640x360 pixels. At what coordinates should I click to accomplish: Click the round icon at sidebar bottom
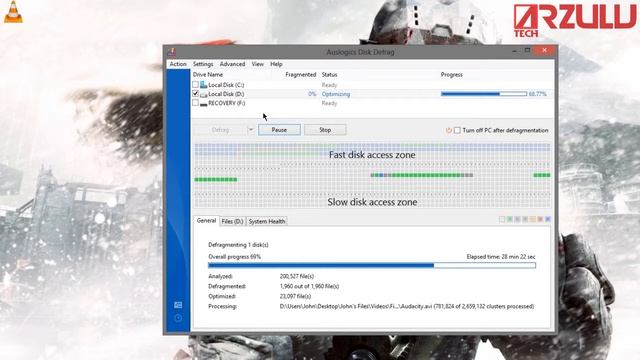(x=178, y=318)
